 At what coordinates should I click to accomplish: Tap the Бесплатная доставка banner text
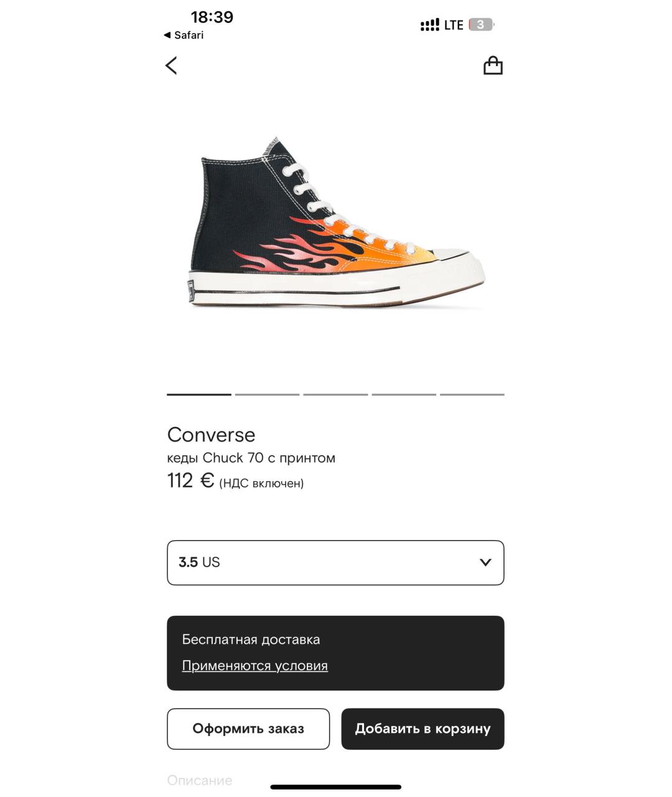(x=251, y=639)
